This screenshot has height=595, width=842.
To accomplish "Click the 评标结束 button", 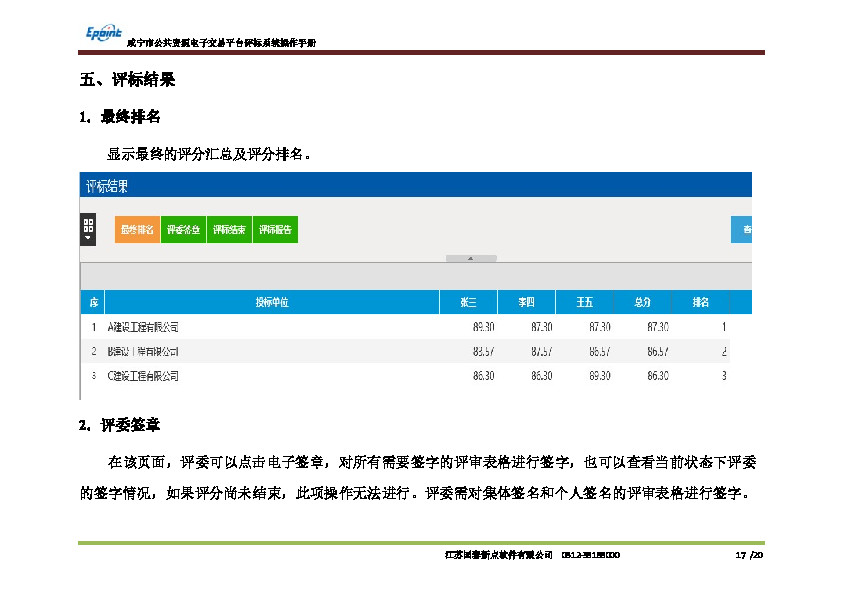I will pyautogui.click(x=229, y=230).
